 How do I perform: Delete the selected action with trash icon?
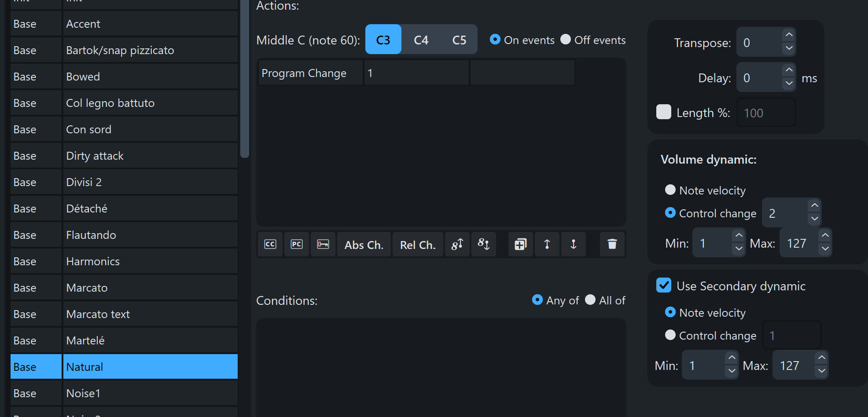point(612,244)
